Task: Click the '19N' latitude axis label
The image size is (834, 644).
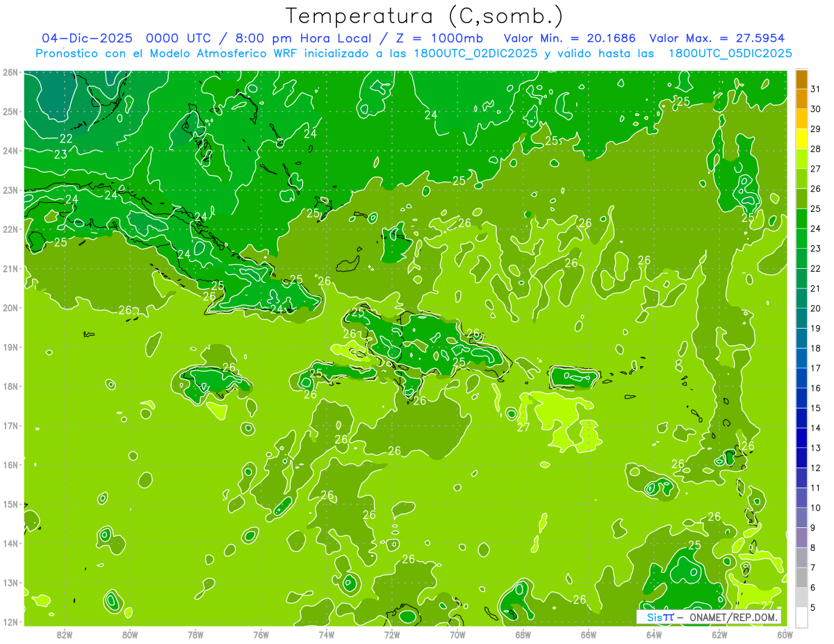Action: click(x=10, y=347)
